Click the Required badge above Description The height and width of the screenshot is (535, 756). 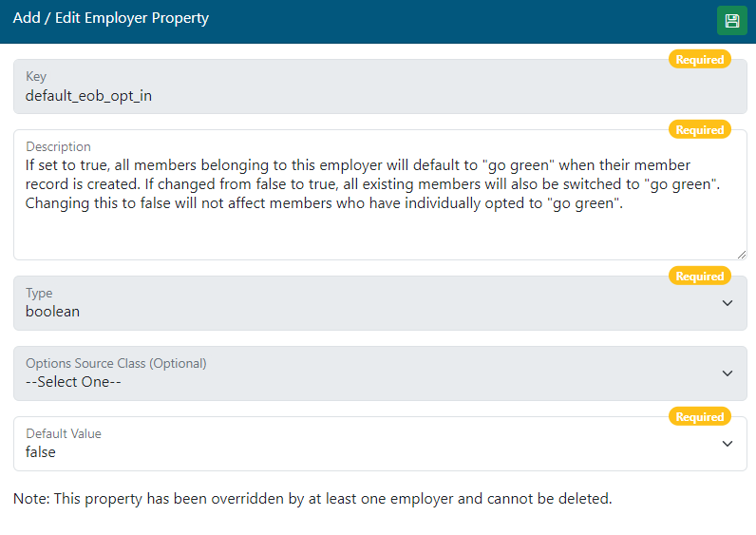tap(700, 130)
